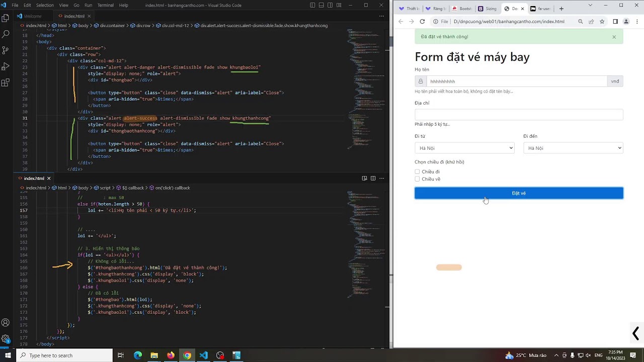Viewport: 644px width, 362px height.
Task: Zoom icon in Chrome address bar
Action: pyautogui.click(x=581, y=22)
